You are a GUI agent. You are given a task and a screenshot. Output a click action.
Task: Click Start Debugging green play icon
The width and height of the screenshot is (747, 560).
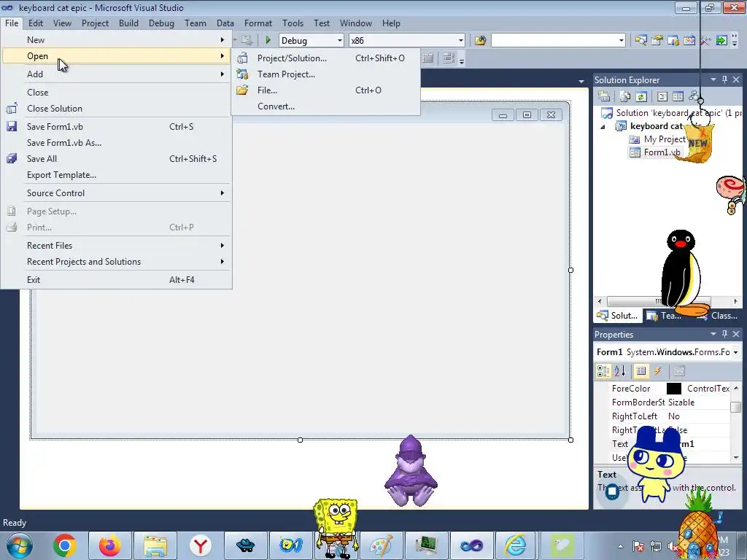268,41
